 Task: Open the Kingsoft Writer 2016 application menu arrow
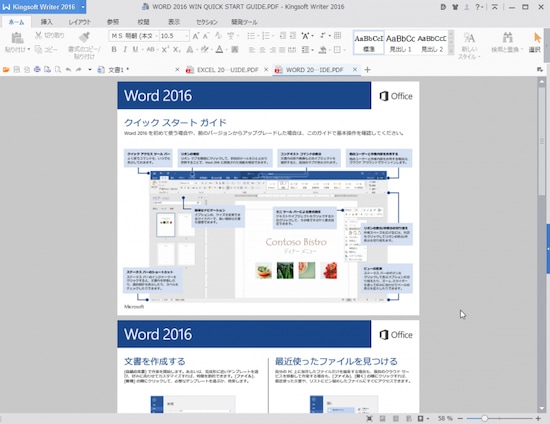[83, 7]
